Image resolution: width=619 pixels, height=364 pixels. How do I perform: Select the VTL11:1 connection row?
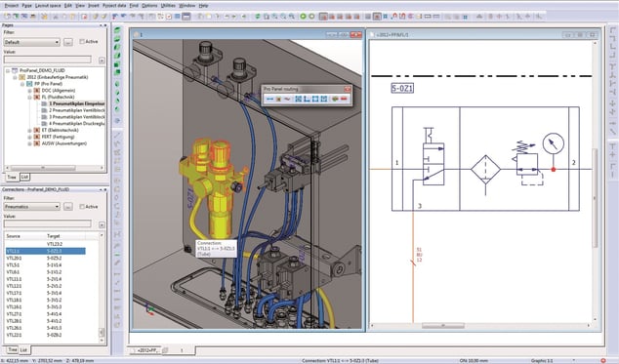pos(45,279)
